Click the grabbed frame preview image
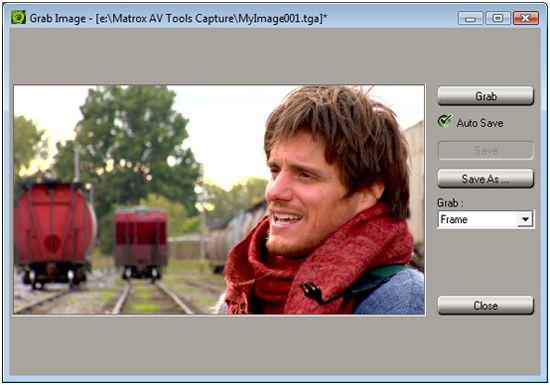The width and height of the screenshot is (550, 385). point(219,200)
